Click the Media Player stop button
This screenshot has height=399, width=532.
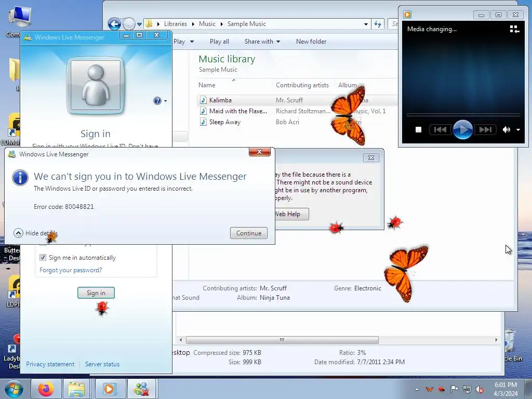pos(418,129)
